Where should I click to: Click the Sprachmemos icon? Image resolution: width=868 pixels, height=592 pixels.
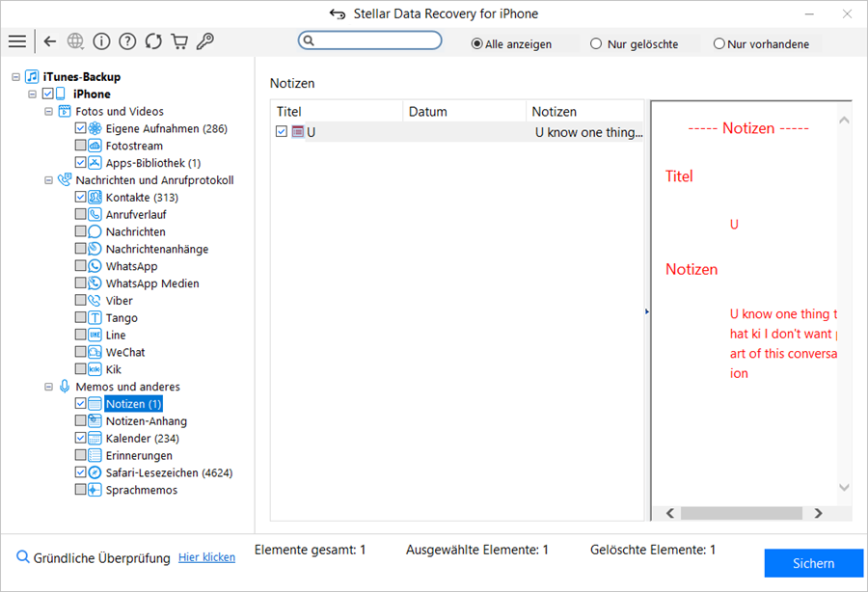point(95,490)
